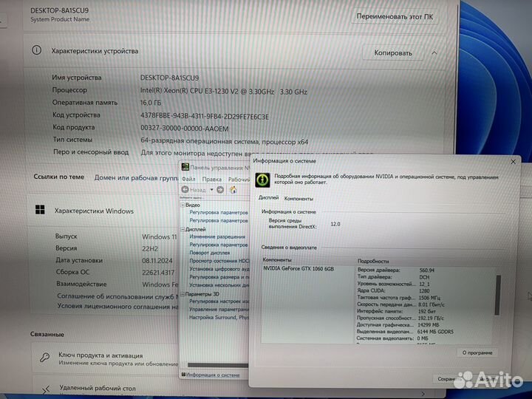Image resolution: width=532 pixels, height=399 pixels.
Task: Open Соглашение об использовании служб link
Action: coord(117,296)
